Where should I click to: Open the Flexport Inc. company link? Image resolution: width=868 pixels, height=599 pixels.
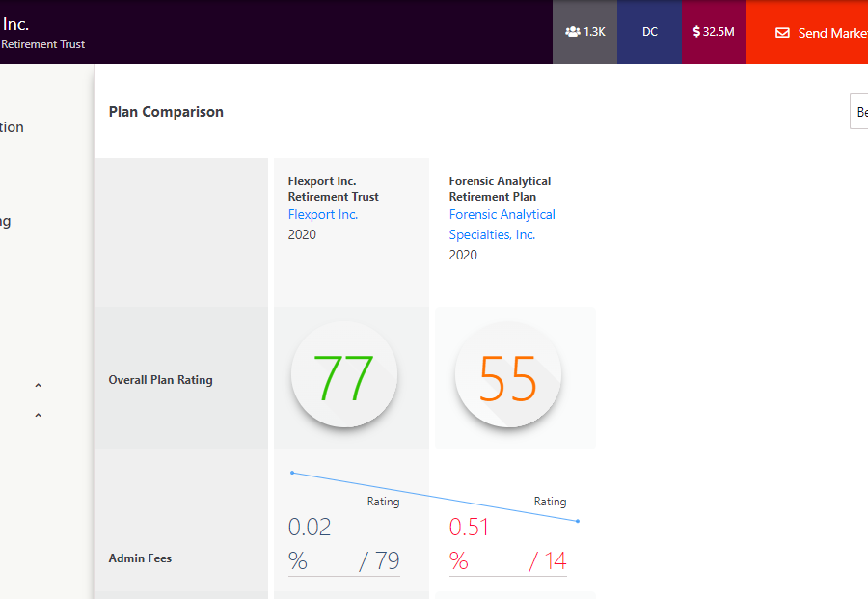pyautogui.click(x=322, y=214)
